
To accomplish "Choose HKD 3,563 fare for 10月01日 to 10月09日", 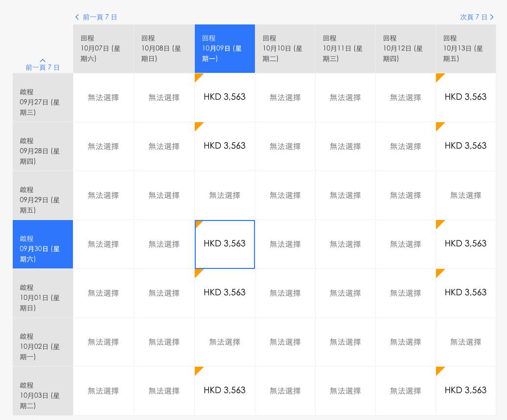I will [225, 293].
